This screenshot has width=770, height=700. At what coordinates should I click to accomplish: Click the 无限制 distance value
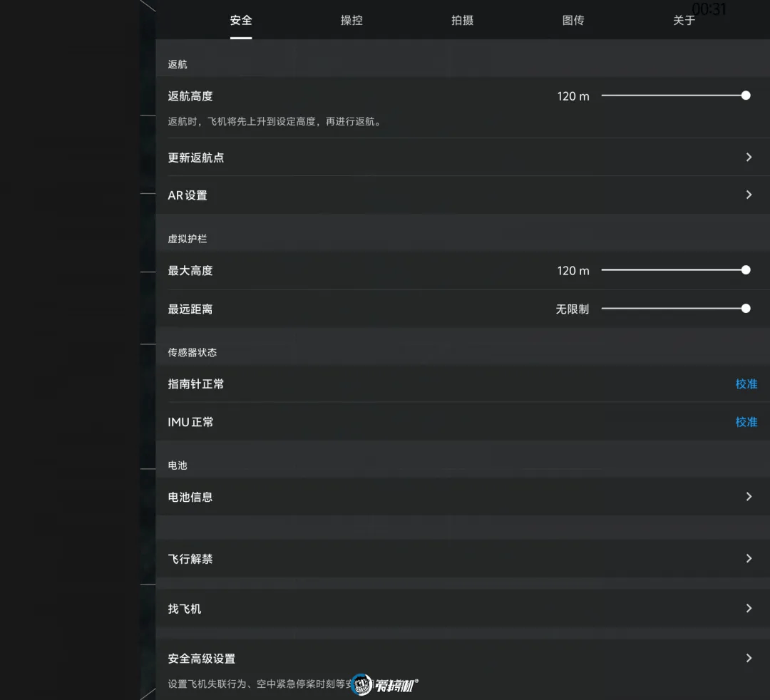572,309
